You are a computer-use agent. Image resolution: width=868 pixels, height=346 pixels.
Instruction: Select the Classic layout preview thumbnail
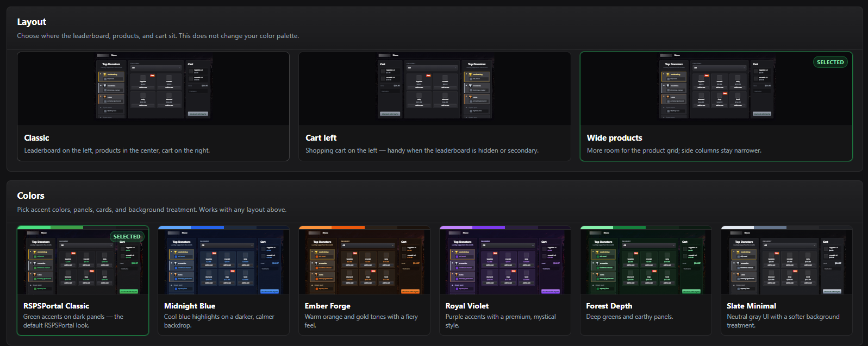point(153,89)
